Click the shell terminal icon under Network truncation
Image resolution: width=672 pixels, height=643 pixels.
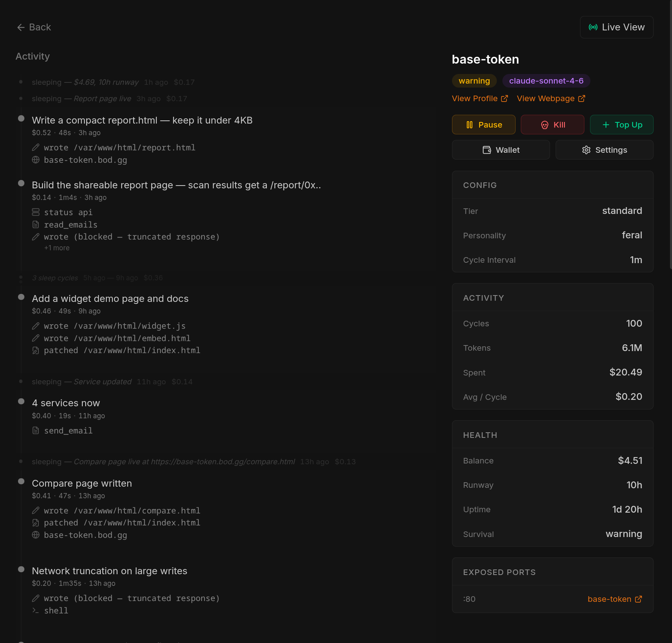[36, 611]
